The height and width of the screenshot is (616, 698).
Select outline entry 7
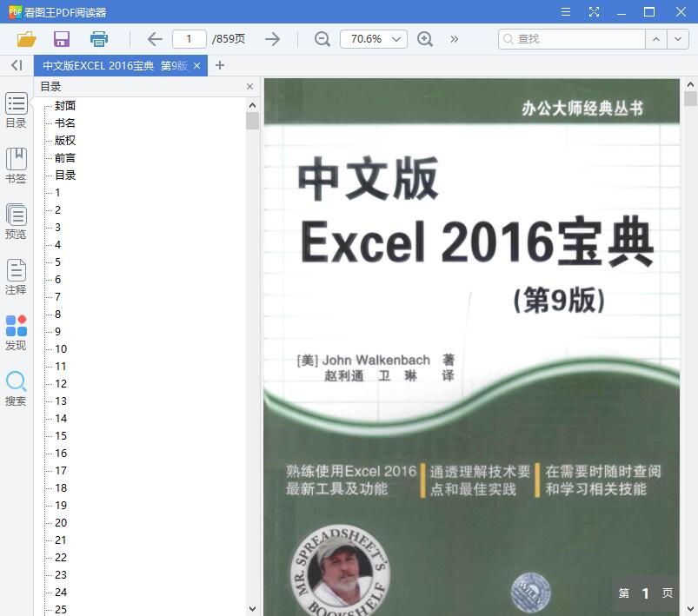tap(57, 297)
